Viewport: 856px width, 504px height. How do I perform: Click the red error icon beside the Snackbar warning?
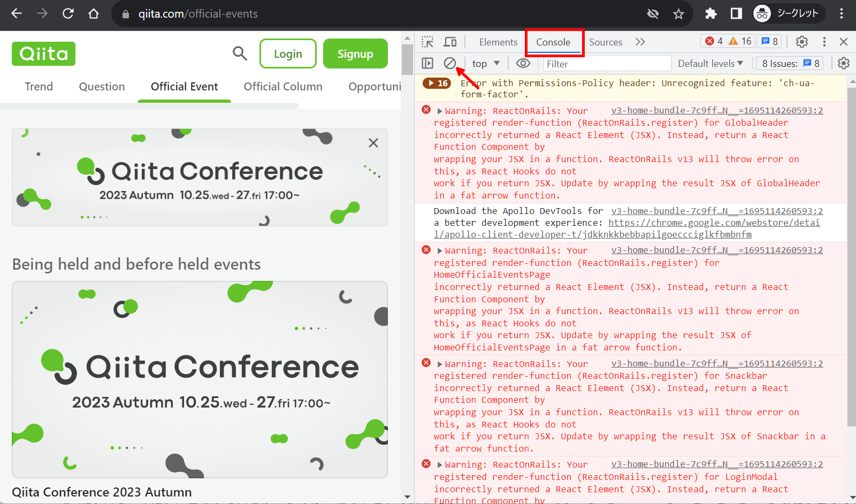click(426, 362)
